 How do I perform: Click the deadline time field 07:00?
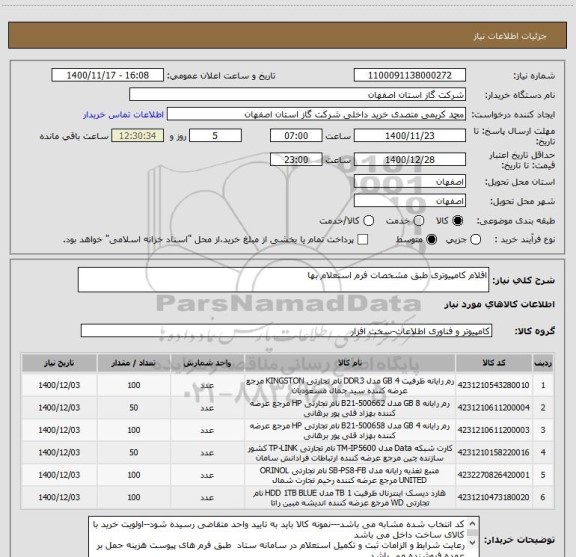[x=296, y=136]
